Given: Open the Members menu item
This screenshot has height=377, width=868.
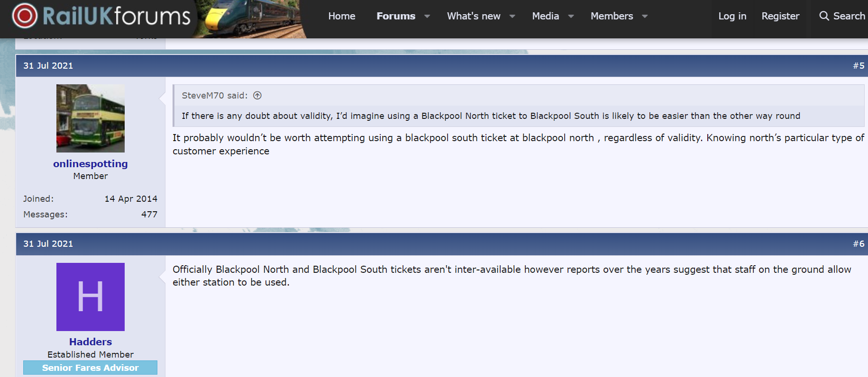Looking at the screenshot, I should click(612, 16).
